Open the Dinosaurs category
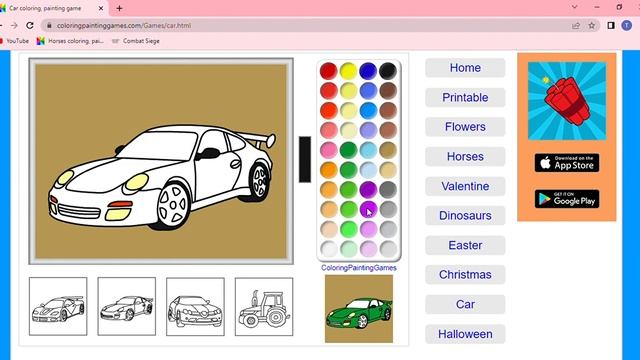The width and height of the screenshot is (640, 360). 465,216
